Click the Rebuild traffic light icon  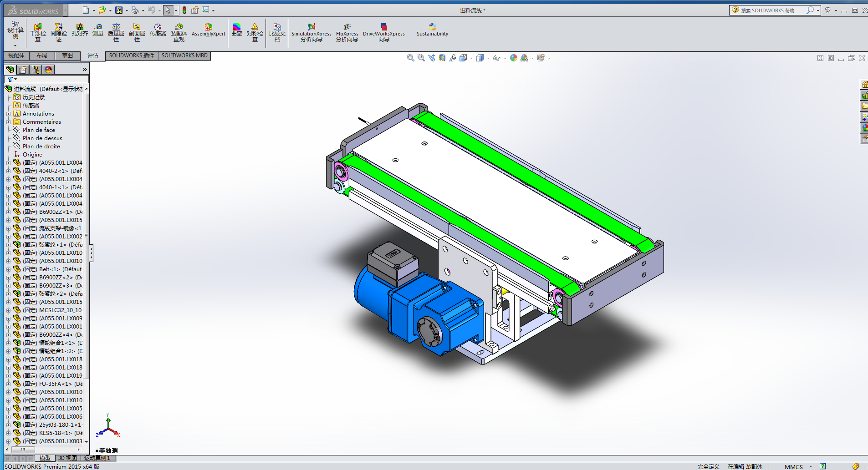coord(184,10)
